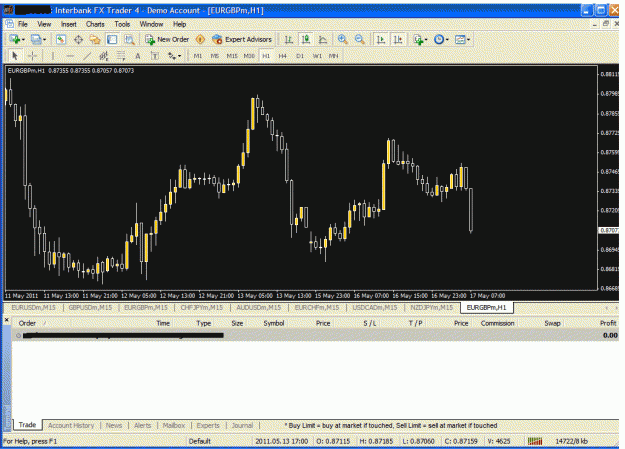Switch chart to line chart
The height and width of the screenshot is (449, 625).
[x=323, y=39]
